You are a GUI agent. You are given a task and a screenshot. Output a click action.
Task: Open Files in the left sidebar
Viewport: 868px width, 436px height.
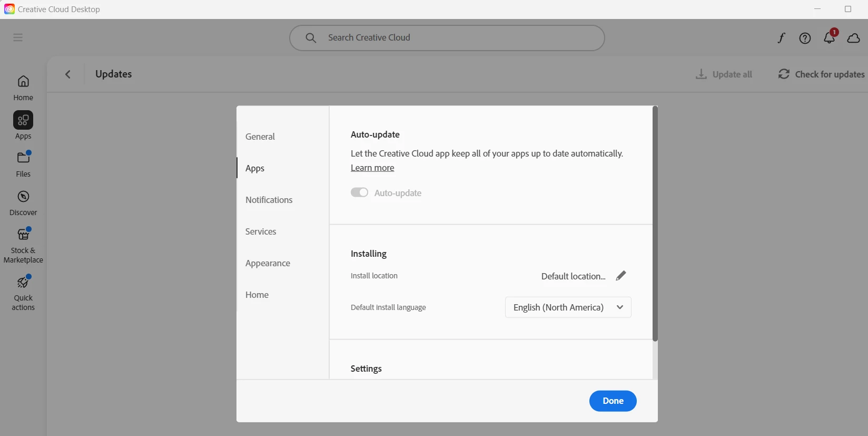(x=23, y=164)
